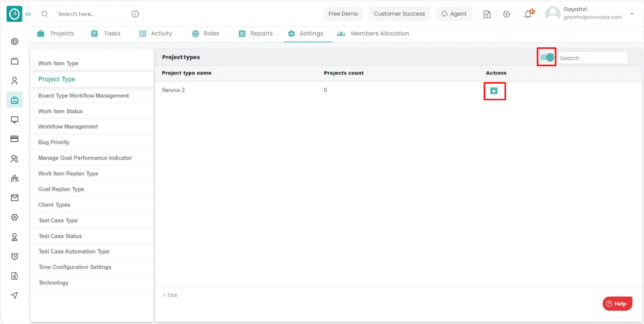Click the highlighted briefcase sidebar icon
Screen dimensions: 644x324
14,100
